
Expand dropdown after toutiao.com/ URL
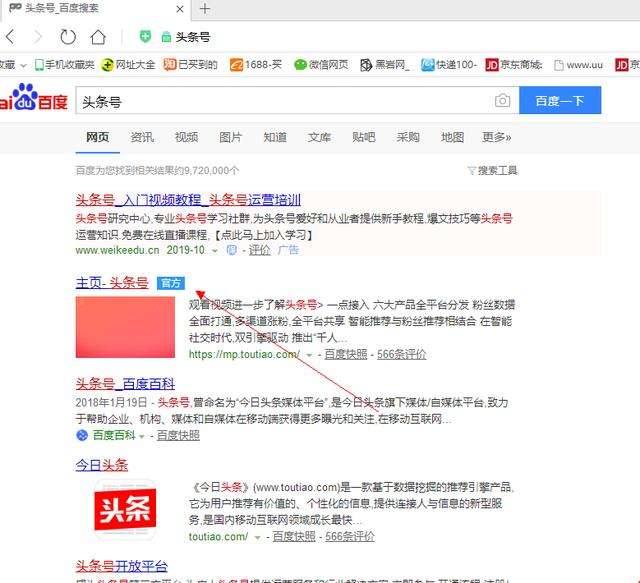[257, 537]
